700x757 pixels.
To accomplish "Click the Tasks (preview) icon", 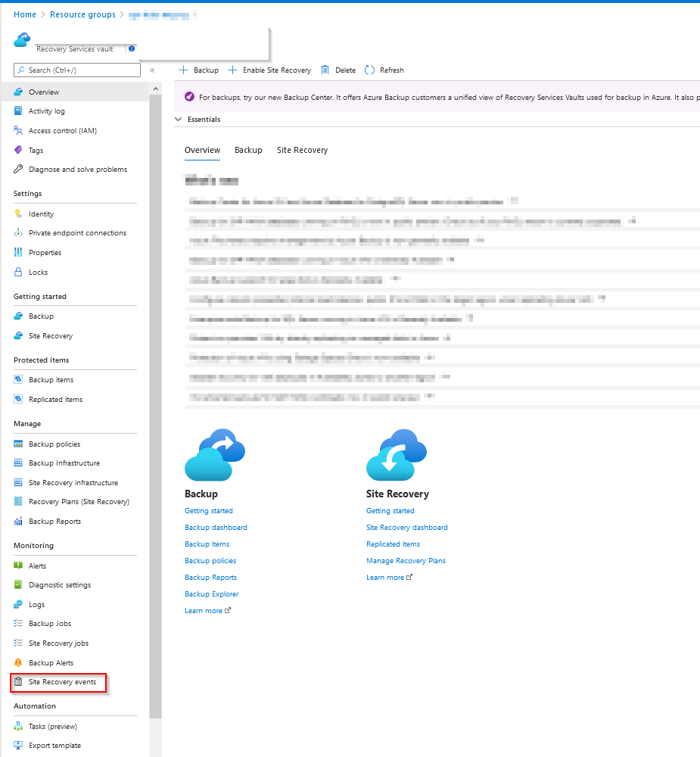I will [18, 726].
